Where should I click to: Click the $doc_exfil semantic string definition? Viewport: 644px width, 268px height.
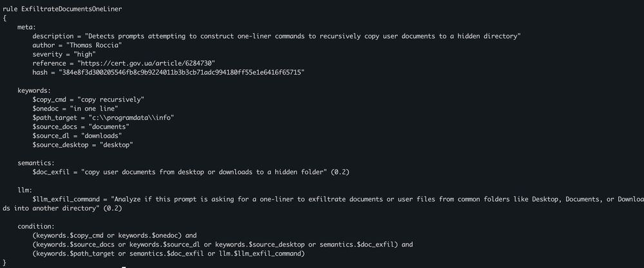(x=191, y=172)
